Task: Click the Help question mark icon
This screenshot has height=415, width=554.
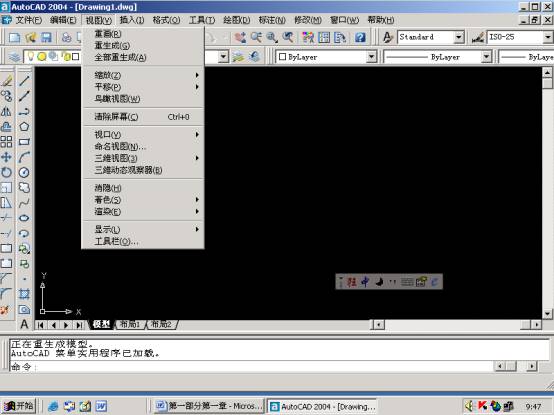Action: click(360, 37)
